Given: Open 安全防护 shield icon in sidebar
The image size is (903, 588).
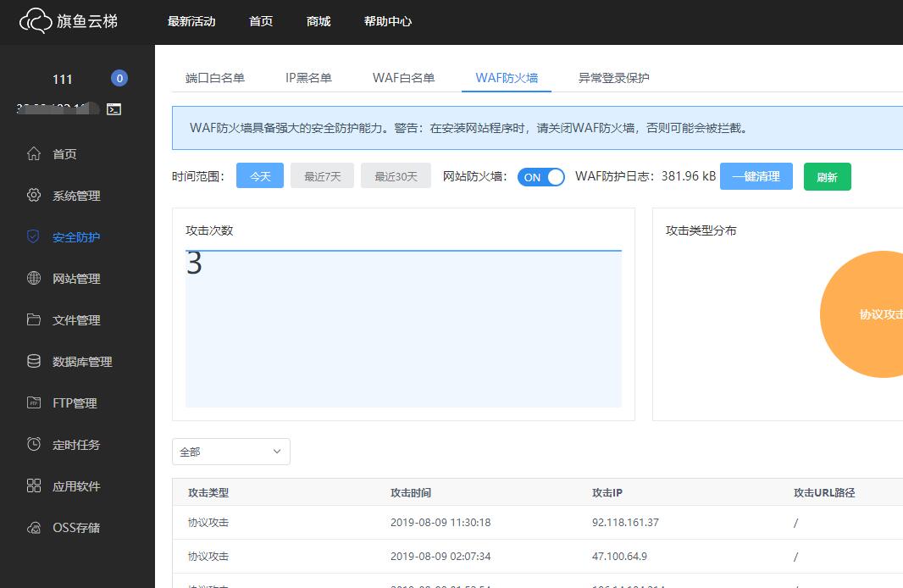Looking at the screenshot, I should [x=34, y=237].
